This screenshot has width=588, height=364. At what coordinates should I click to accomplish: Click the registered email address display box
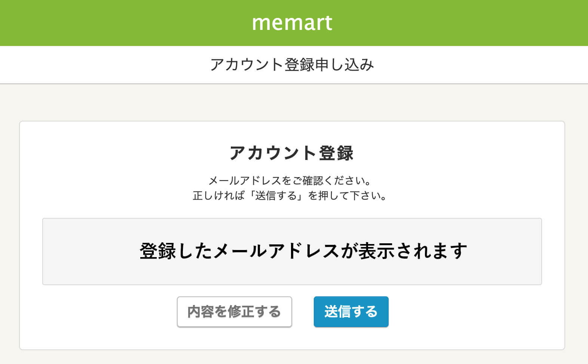294,251
